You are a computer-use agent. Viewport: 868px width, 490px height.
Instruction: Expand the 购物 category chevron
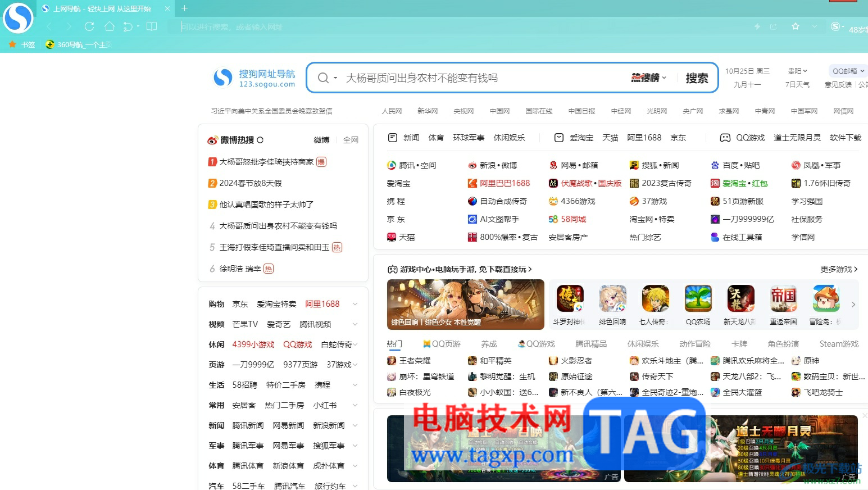click(x=355, y=303)
